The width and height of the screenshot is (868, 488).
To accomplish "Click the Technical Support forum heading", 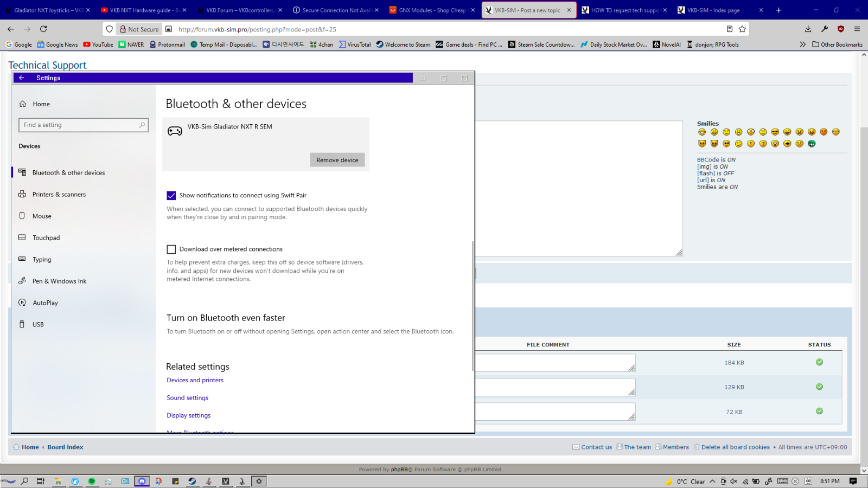I will point(47,65).
